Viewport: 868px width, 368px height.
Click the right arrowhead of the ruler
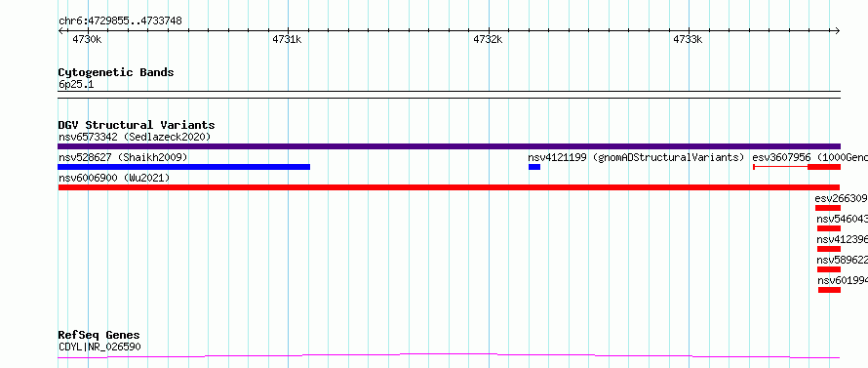[838, 31]
